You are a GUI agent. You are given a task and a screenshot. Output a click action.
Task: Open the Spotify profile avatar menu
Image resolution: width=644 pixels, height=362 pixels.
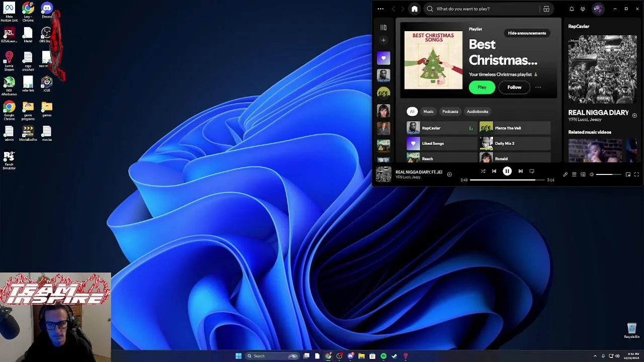[x=598, y=9]
